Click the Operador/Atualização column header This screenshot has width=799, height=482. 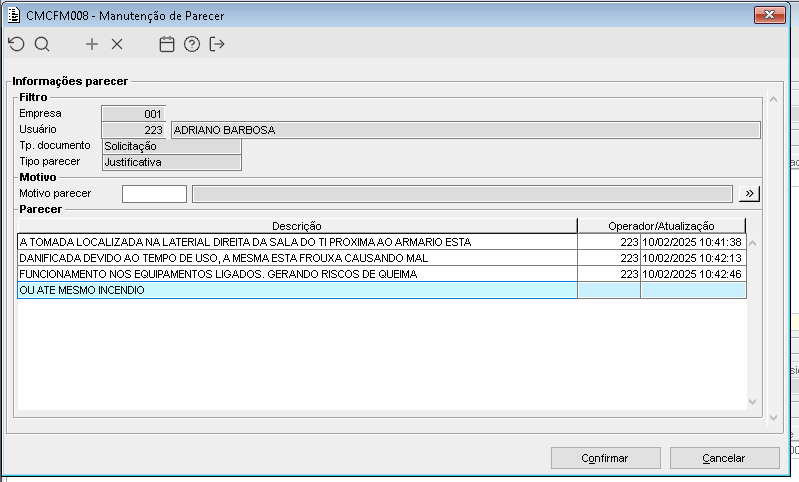click(x=661, y=226)
